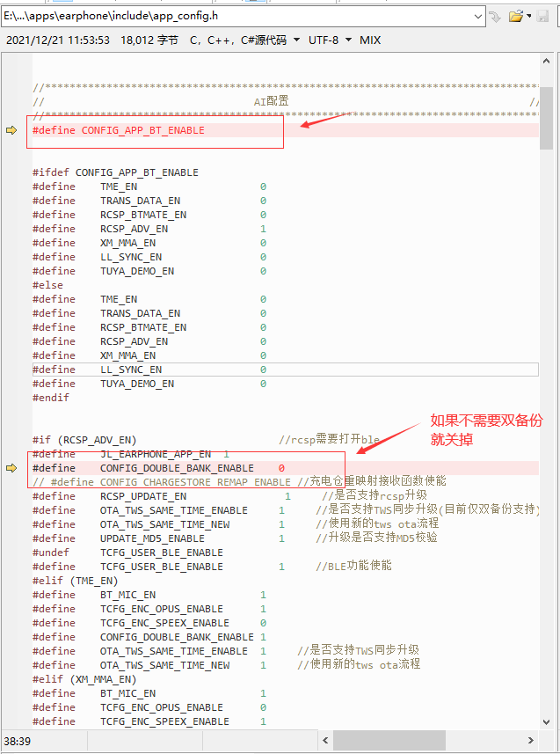
Task: Click yellow gutter arrow at CONFIG_APP_BT_ENABLE line
Action: (x=11, y=130)
